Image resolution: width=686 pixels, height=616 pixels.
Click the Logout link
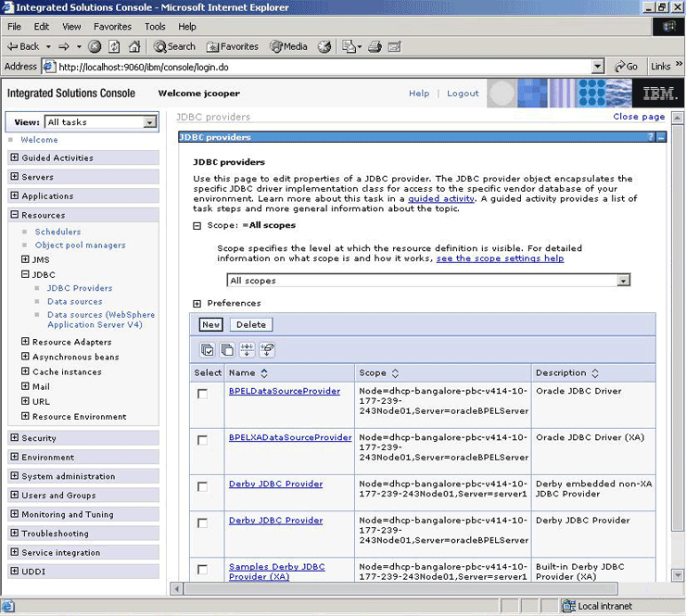[463, 94]
